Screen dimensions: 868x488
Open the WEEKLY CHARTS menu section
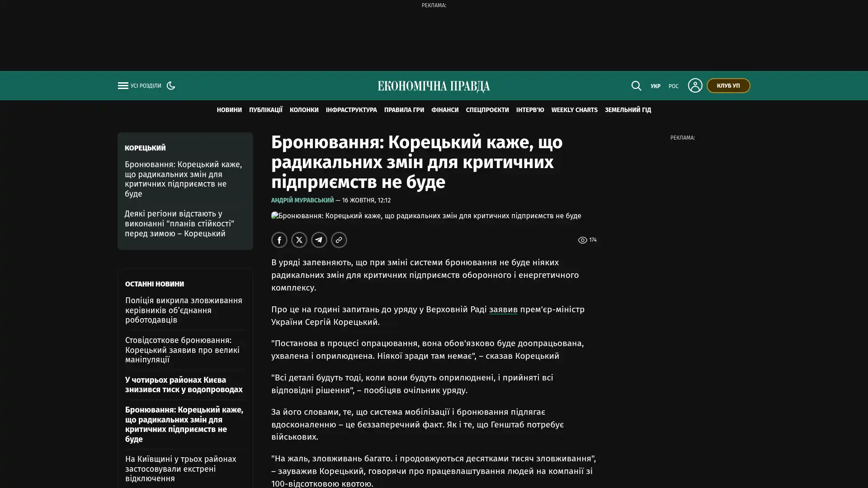[x=575, y=110]
